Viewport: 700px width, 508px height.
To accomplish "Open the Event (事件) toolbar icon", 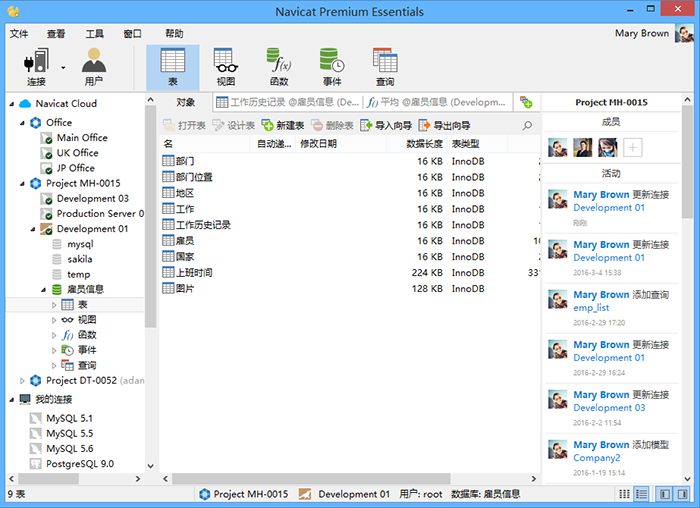I will (332, 67).
